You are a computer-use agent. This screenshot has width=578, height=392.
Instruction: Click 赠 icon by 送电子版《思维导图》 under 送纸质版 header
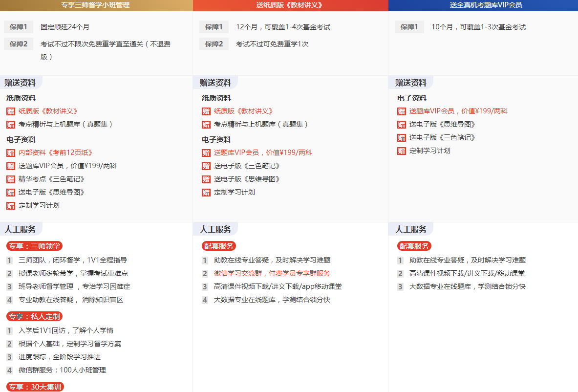pyautogui.click(x=206, y=179)
